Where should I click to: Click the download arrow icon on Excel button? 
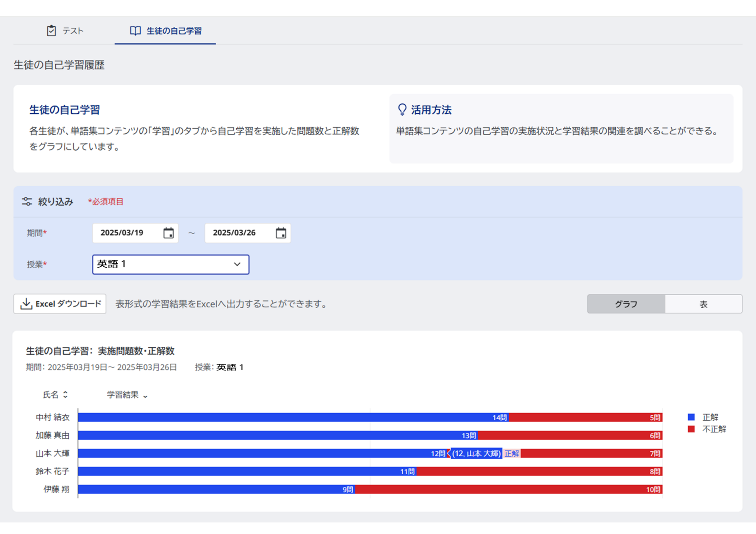(x=26, y=304)
